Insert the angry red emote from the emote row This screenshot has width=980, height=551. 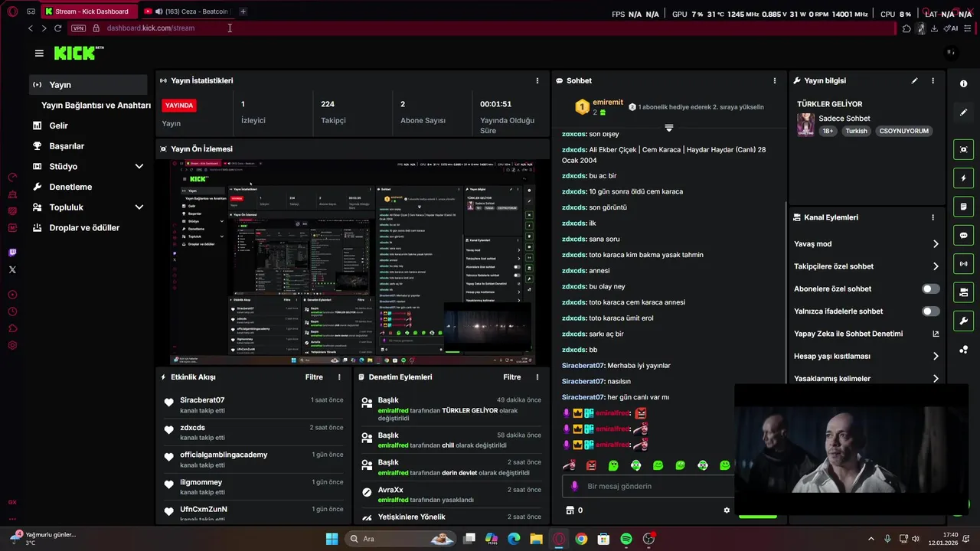click(x=591, y=465)
